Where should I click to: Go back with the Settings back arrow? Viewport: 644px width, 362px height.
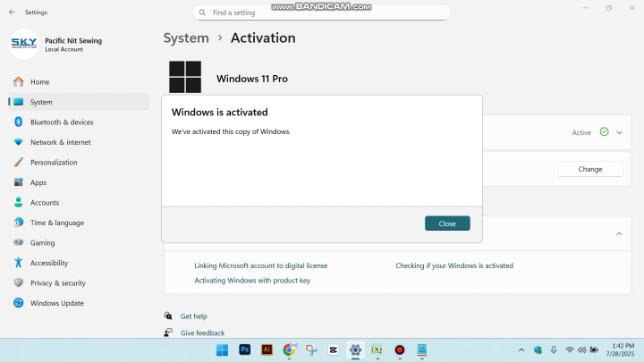click(12, 13)
